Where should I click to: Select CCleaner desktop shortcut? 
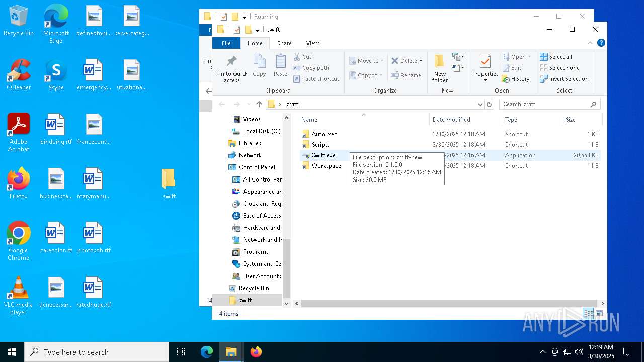[x=19, y=75]
